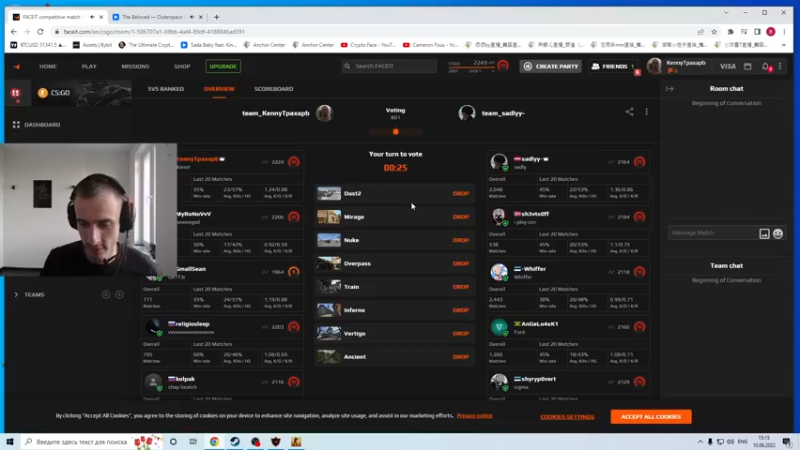The height and width of the screenshot is (450, 800).
Task: Click sadlyy- skill level badge
Action: tap(639, 162)
